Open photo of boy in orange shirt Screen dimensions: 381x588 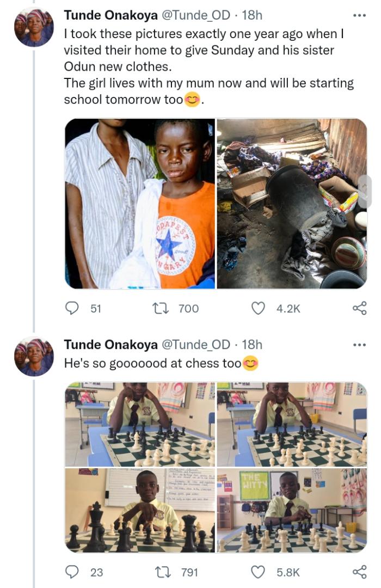pyautogui.click(x=140, y=204)
